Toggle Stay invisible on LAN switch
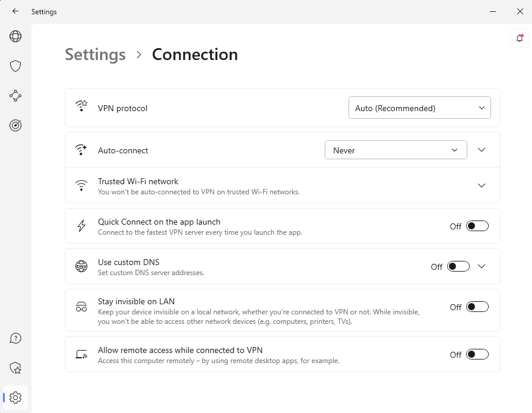Viewport: 532px width, 413px height. (x=477, y=307)
